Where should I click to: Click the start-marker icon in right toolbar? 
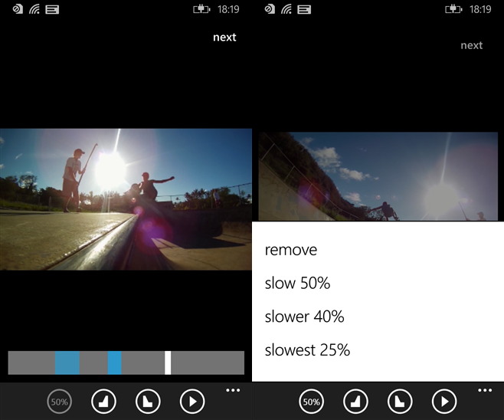coord(355,402)
